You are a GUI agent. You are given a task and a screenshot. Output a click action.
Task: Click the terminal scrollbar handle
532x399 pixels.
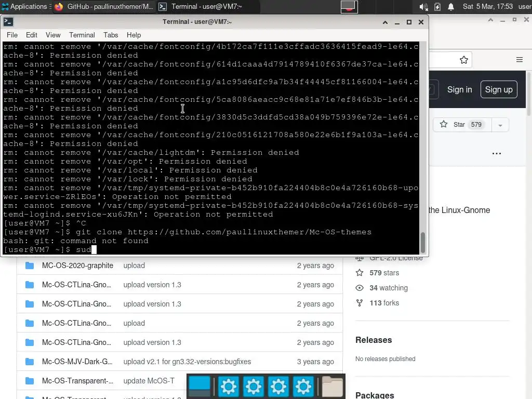423,242
